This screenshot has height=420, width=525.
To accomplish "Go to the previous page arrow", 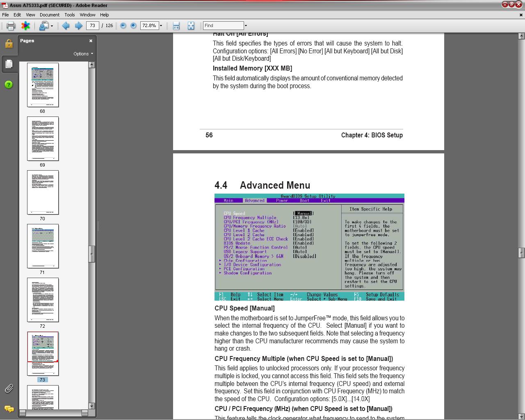I will pos(66,25).
